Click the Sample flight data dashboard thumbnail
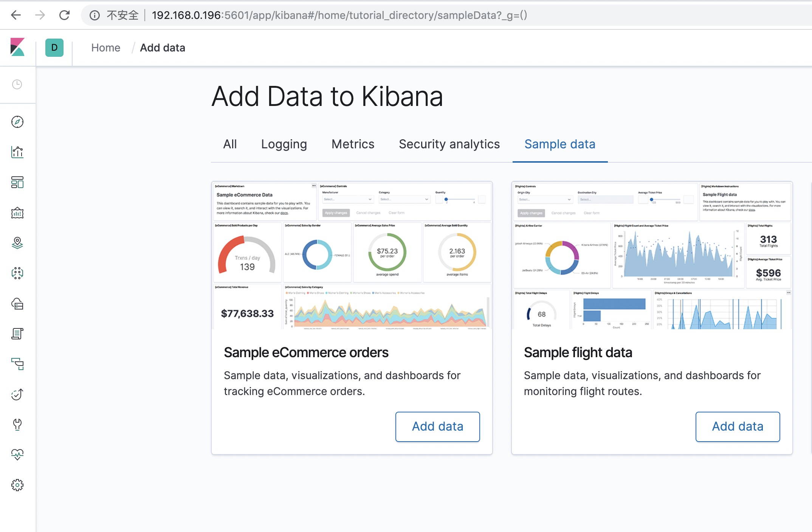This screenshot has width=812, height=532. tap(652, 255)
